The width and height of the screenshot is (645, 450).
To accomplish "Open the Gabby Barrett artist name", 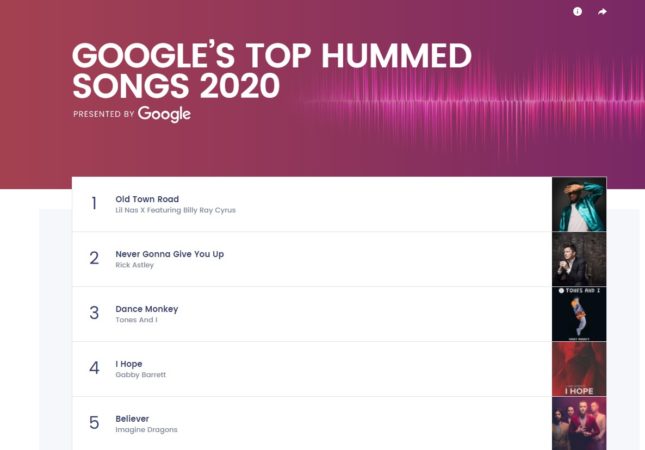I will 140,375.
